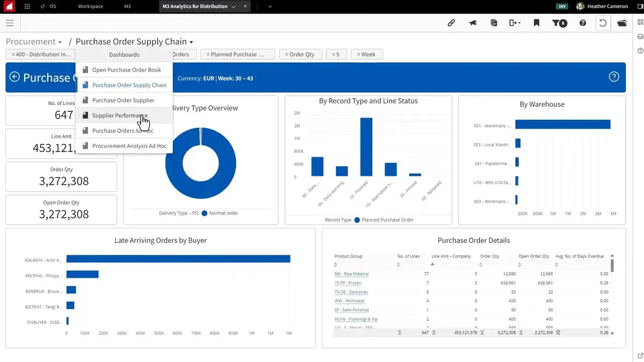This screenshot has height=362, width=644.
Task: Click the link icon in the toolbar
Action: click(451, 23)
